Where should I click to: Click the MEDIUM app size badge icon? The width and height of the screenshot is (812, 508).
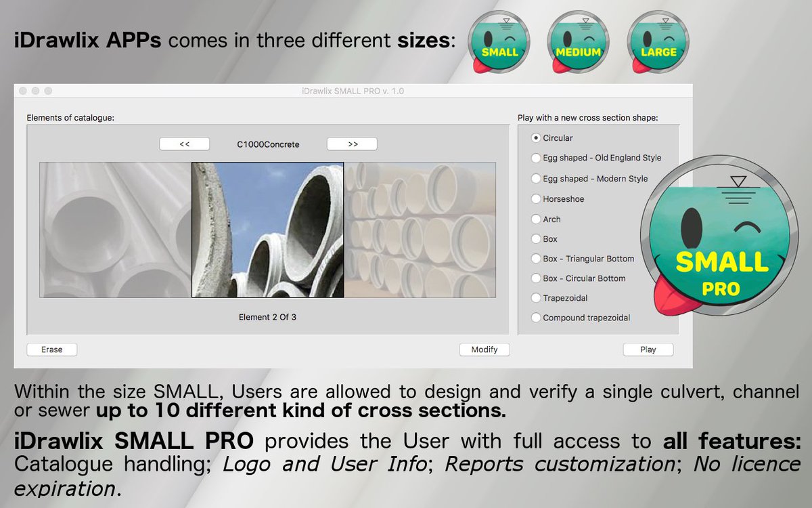point(579,42)
